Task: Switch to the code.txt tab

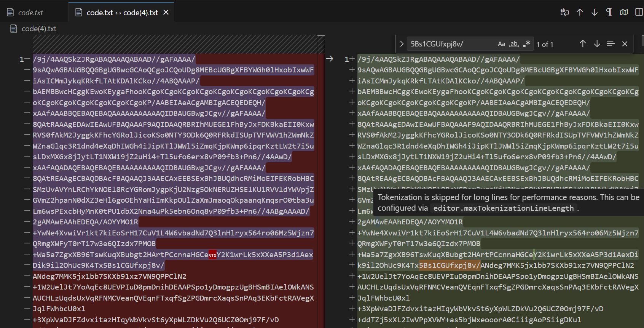Action: 31,13
